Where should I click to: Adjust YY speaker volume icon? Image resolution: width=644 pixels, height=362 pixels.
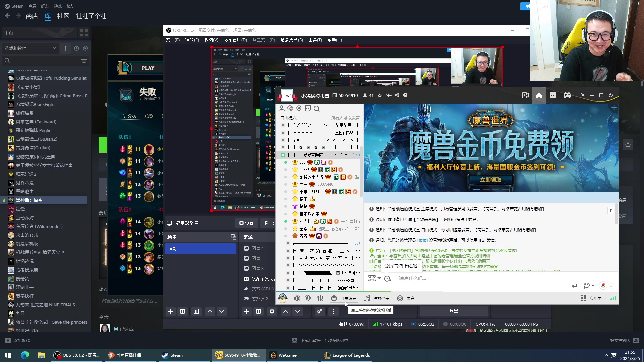[x=297, y=298]
